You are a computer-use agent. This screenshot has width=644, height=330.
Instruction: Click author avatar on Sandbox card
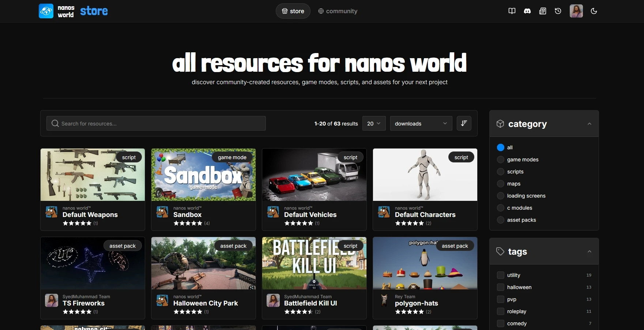point(162,212)
